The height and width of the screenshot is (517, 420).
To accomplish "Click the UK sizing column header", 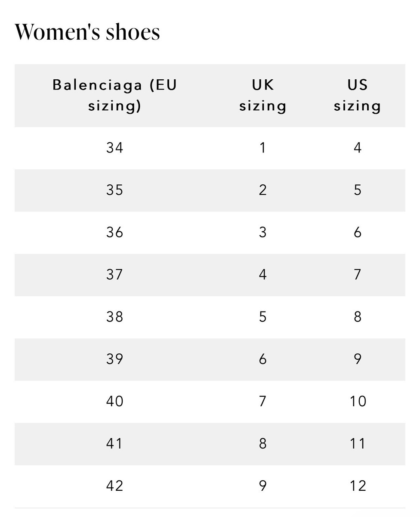I will 263,95.
